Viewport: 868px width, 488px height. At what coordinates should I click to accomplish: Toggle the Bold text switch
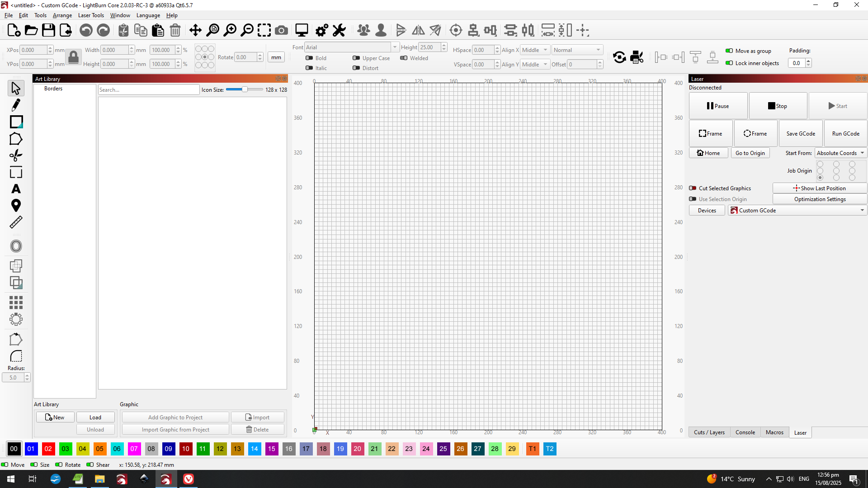[x=310, y=58]
